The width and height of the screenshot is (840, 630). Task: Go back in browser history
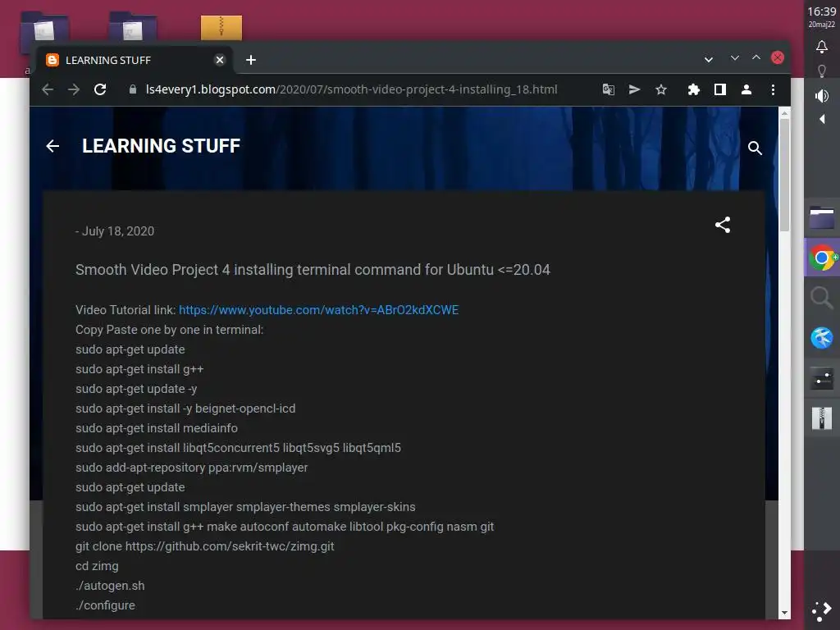(x=47, y=89)
